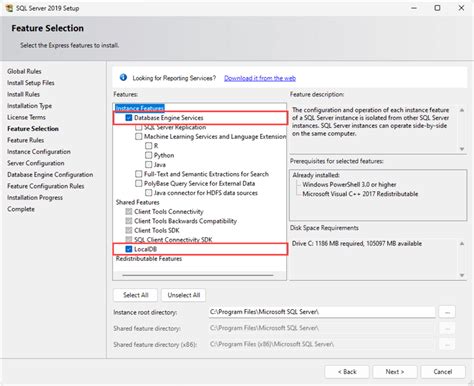Open the Instance Configuration step
The width and height of the screenshot is (474, 386).
coord(39,152)
